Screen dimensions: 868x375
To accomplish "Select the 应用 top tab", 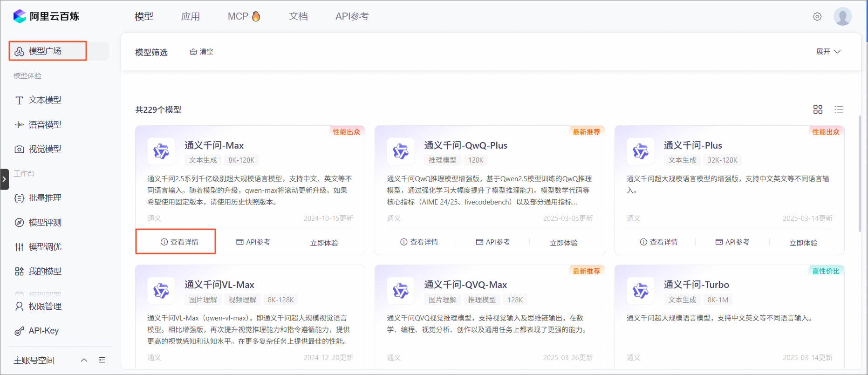I will point(191,16).
